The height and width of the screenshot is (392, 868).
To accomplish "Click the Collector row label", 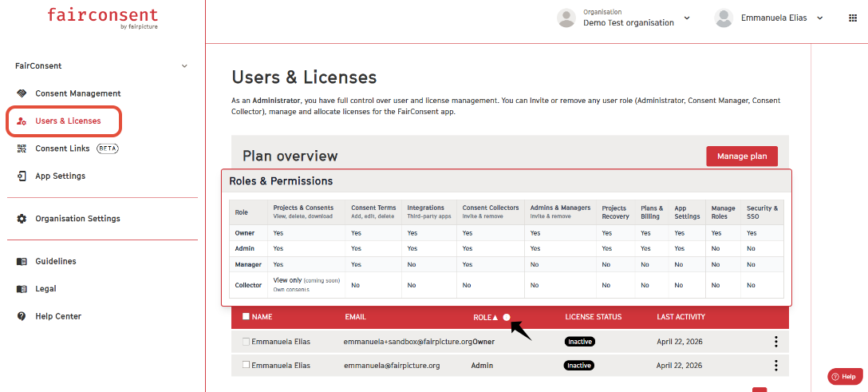I will coord(248,285).
